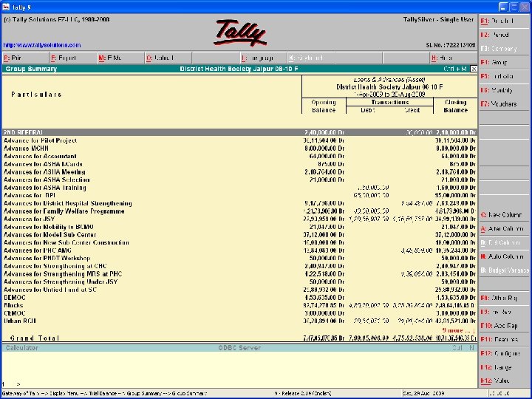Select Advances for Model Sub Center row
The height and width of the screenshot is (399, 532).
[x=239, y=235]
